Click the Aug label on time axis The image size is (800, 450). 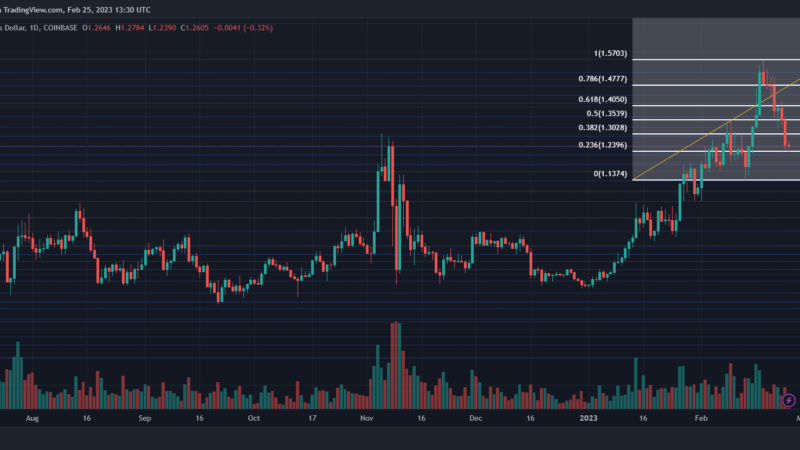pyautogui.click(x=32, y=418)
